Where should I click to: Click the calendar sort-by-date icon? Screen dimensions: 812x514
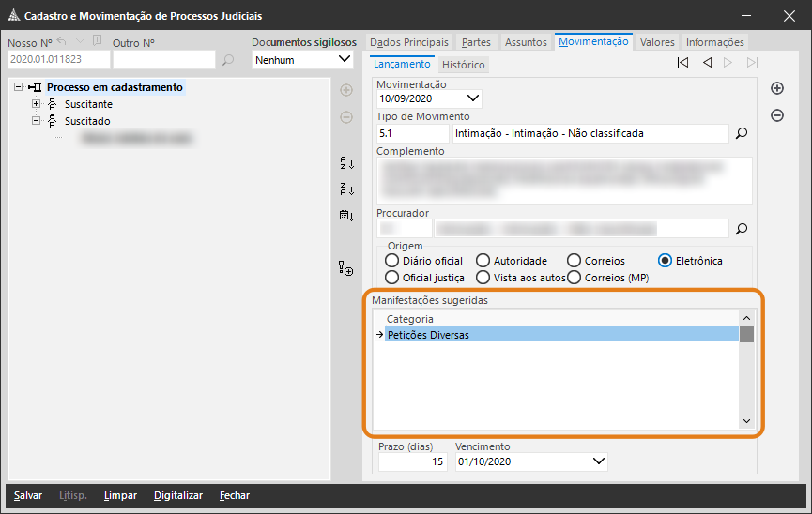(x=346, y=216)
